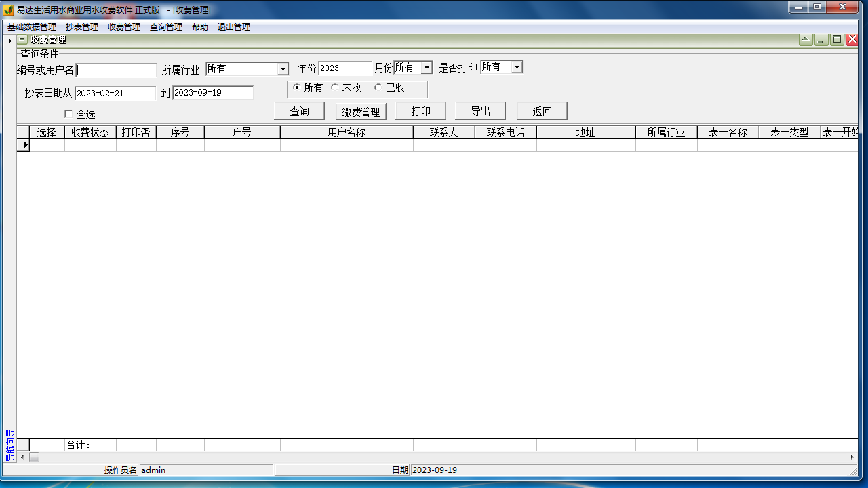This screenshot has height=488, width=868.
Task: Expand the 所属行业 dropdown
Action: [x=283, y=69]
